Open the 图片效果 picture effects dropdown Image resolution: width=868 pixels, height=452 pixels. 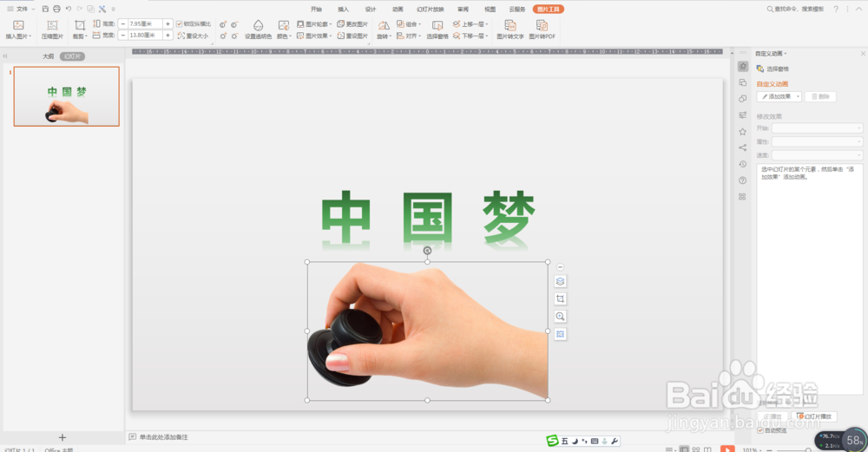pyautogui.click(x=314, y=36)
